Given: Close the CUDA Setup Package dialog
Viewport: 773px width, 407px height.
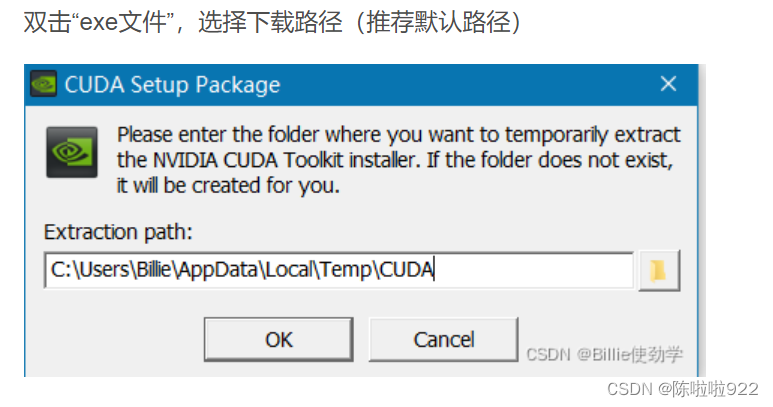Looking at the screenshot, I should (x=668, y=84).
